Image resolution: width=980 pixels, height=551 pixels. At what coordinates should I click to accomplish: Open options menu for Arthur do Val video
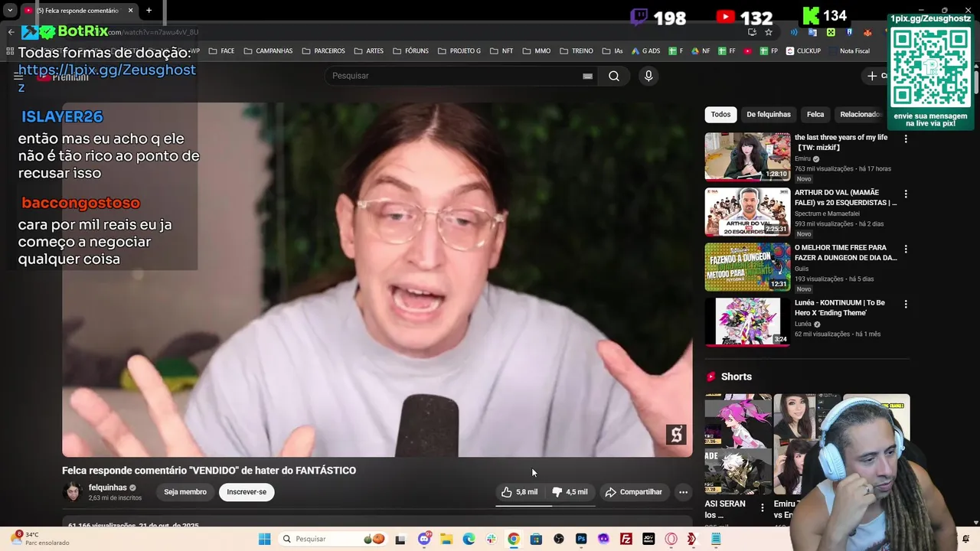tap(906, 194)
